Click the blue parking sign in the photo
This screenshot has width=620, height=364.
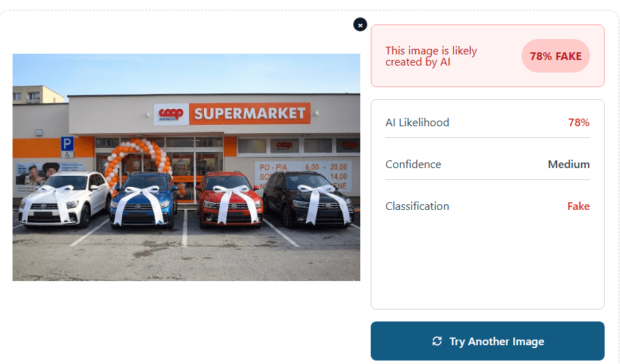[x=67, y=144]
